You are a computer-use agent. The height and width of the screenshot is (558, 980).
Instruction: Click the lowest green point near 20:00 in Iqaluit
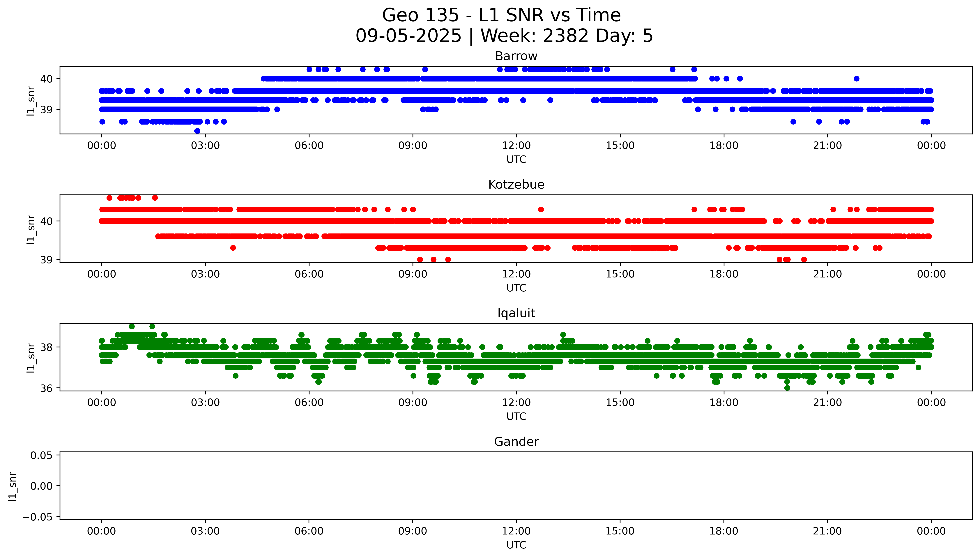pyautogui.click(x=787, y=388)
